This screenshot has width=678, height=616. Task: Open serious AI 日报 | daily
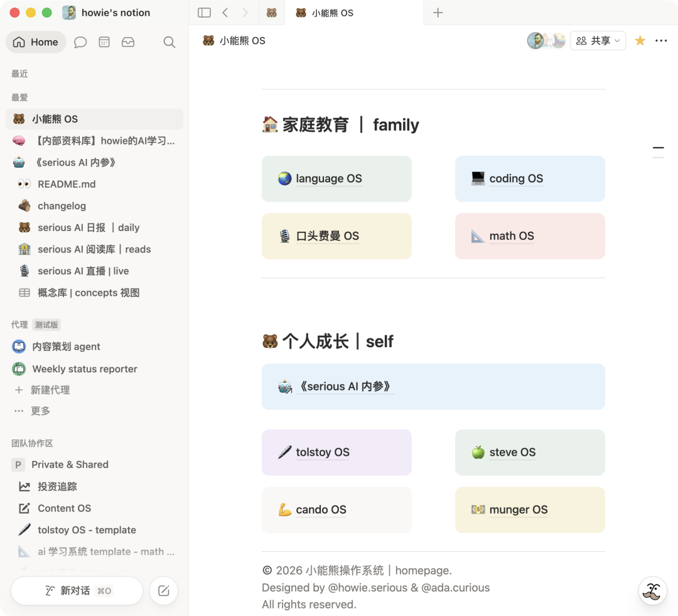coord(94,227)
